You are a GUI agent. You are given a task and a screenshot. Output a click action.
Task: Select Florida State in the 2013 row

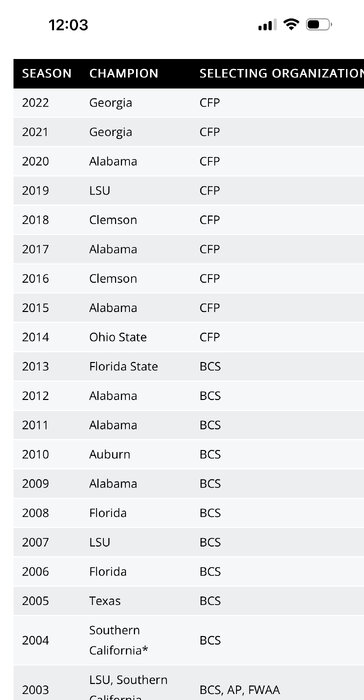click(123, 367)
